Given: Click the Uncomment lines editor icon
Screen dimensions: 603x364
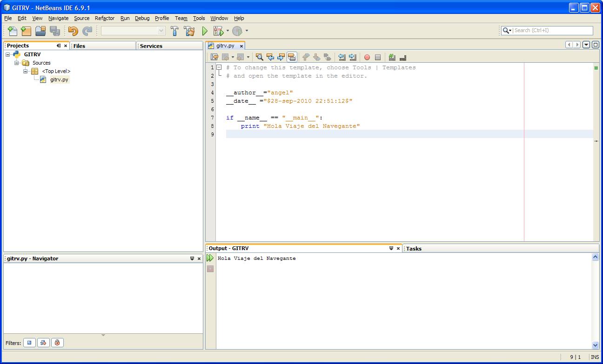Looking at the screenshot, I should (403, 57).
